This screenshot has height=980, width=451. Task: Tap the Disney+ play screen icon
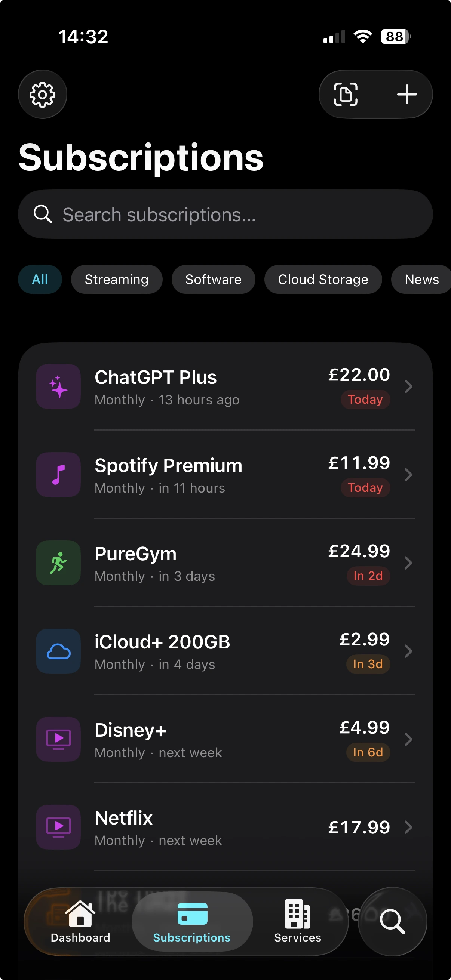(58, 739)
